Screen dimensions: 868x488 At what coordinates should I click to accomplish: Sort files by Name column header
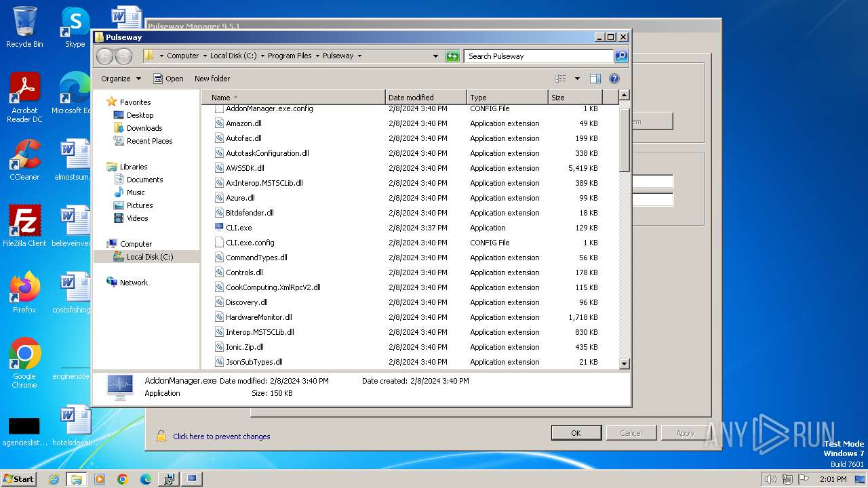pos(294,98)
